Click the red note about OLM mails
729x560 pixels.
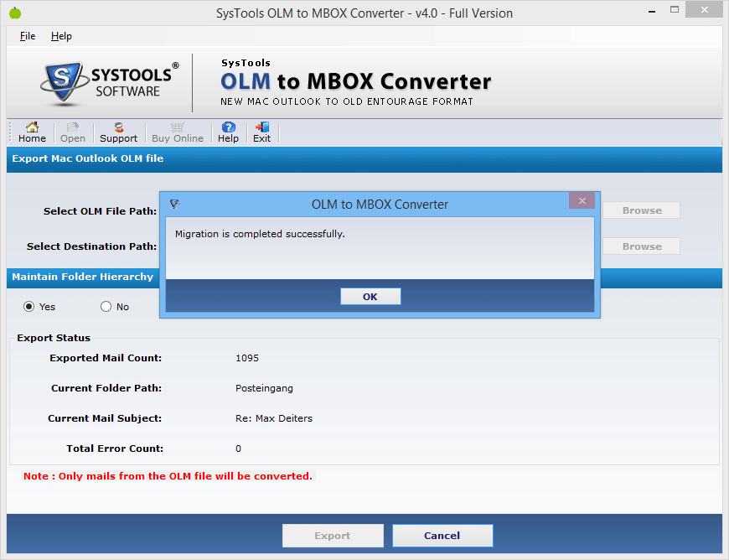coord(168,476)
